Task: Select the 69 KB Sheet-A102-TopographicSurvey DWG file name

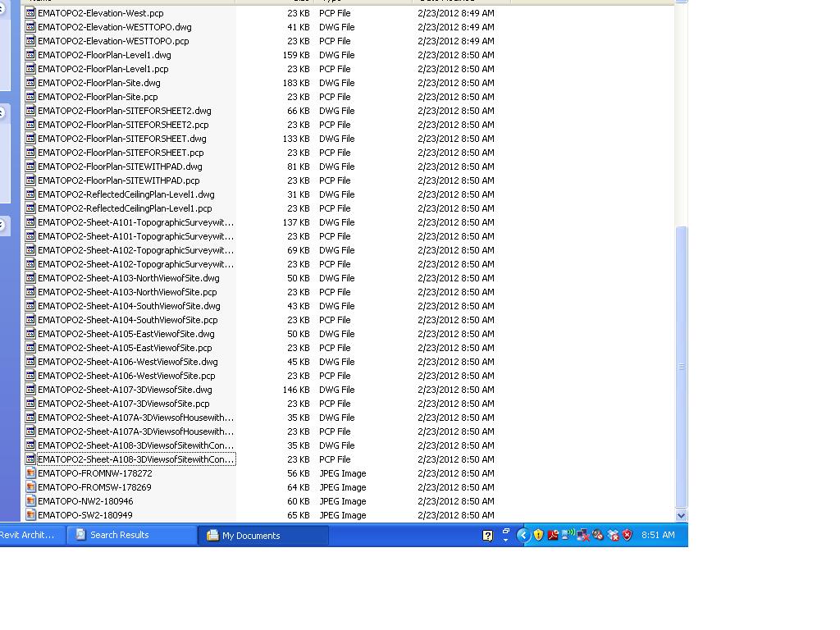Action: pos(135,249)
